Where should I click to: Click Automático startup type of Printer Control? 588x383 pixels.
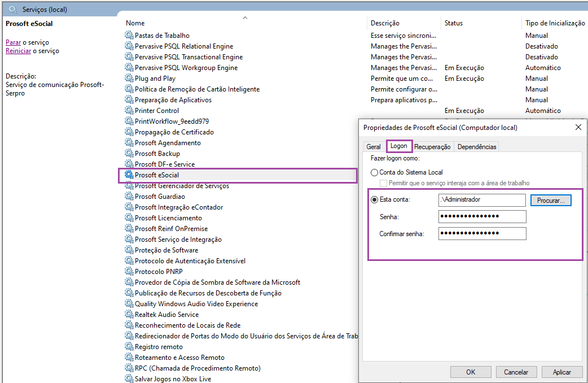543,111
